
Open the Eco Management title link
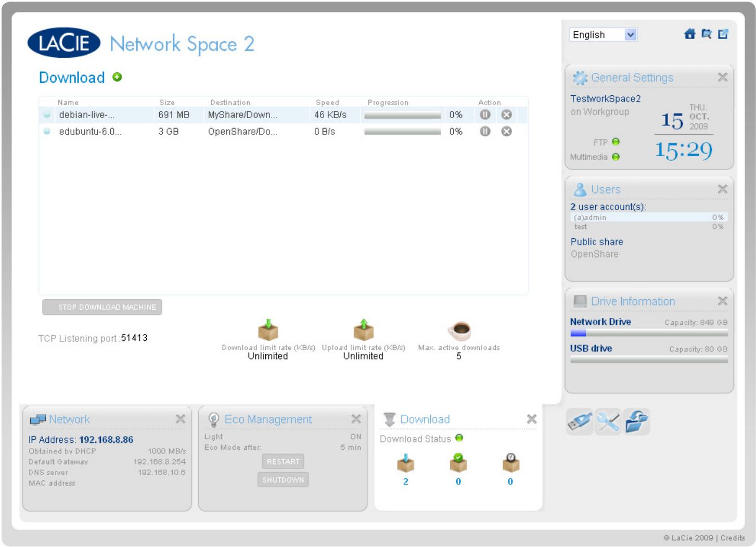(x=268, y=419)
